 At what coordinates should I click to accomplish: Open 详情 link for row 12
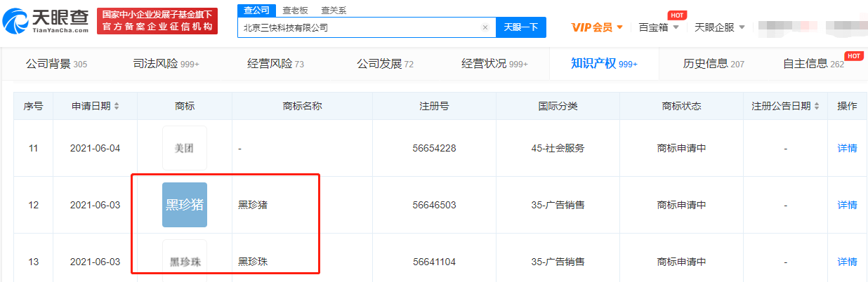(847, 205)
